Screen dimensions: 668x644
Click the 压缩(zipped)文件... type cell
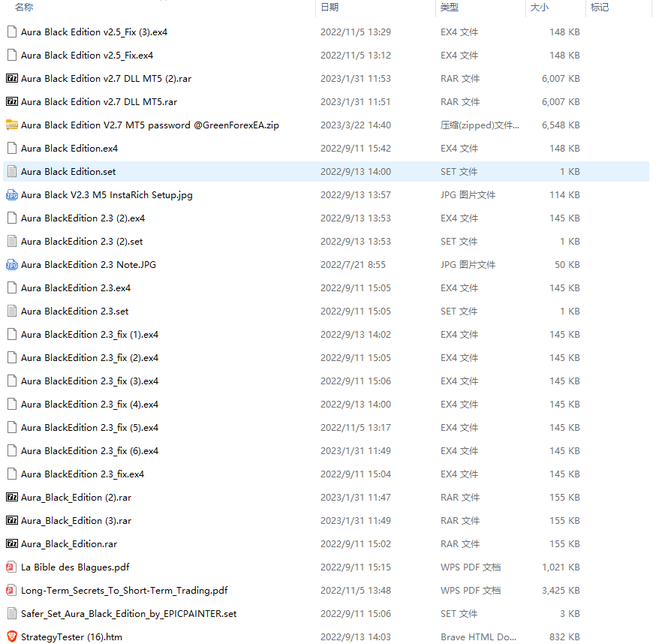click(x=480, y=125)
